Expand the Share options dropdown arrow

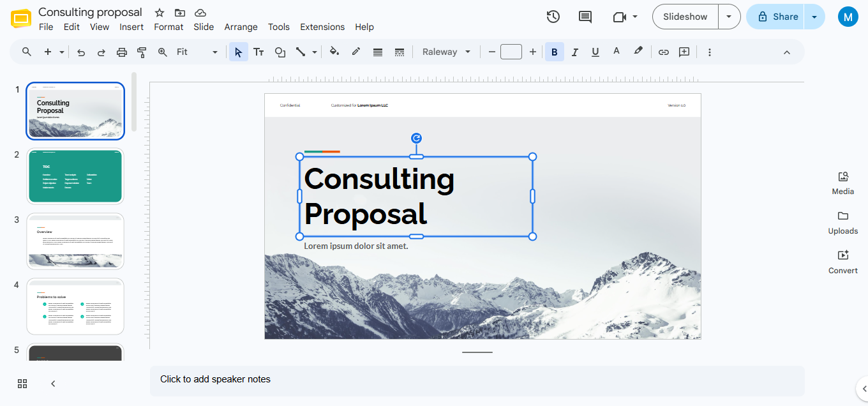point(815,17)
